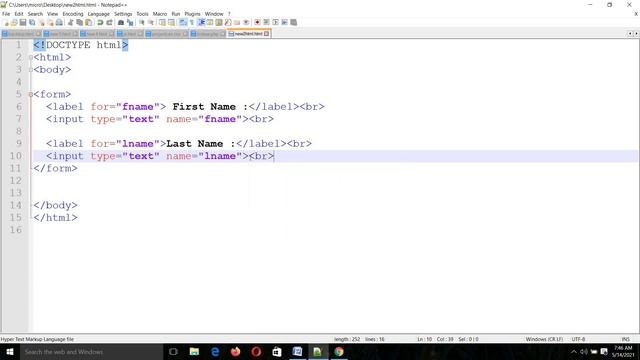Click the UTF-8 encoding in status bar

pyautogui.click(x=578, y=339)
